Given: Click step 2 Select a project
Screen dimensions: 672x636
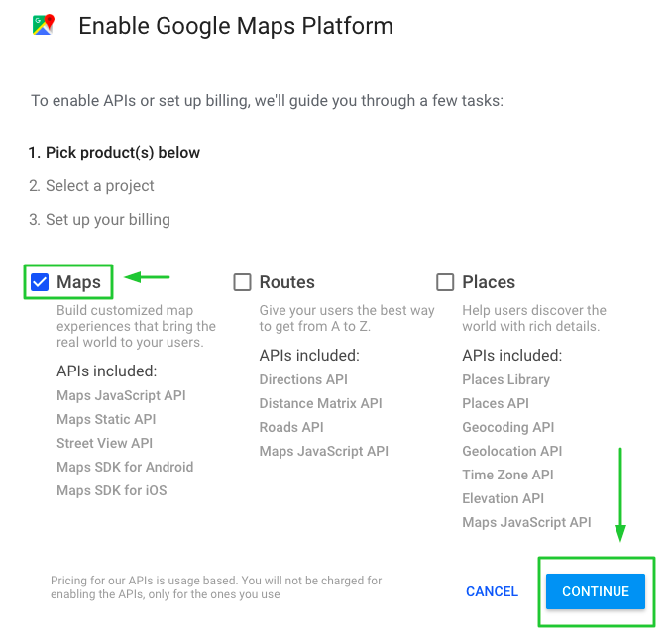Looking at the screenshot, I should (x=92, y=186).
